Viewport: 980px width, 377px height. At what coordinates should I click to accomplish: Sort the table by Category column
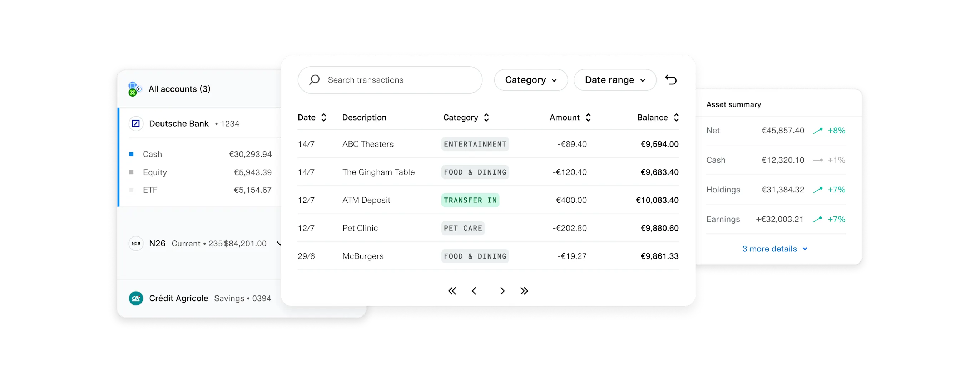[486, 117]
